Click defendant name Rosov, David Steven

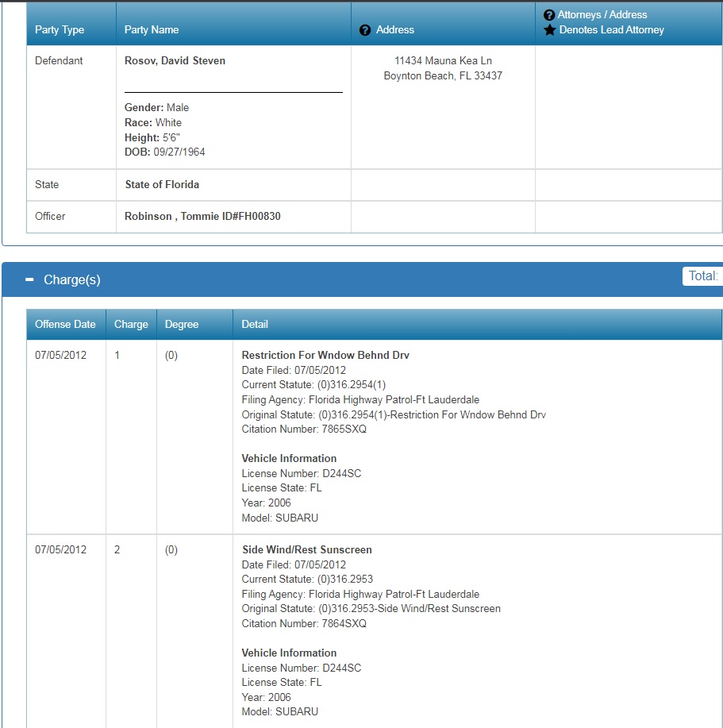175,61
